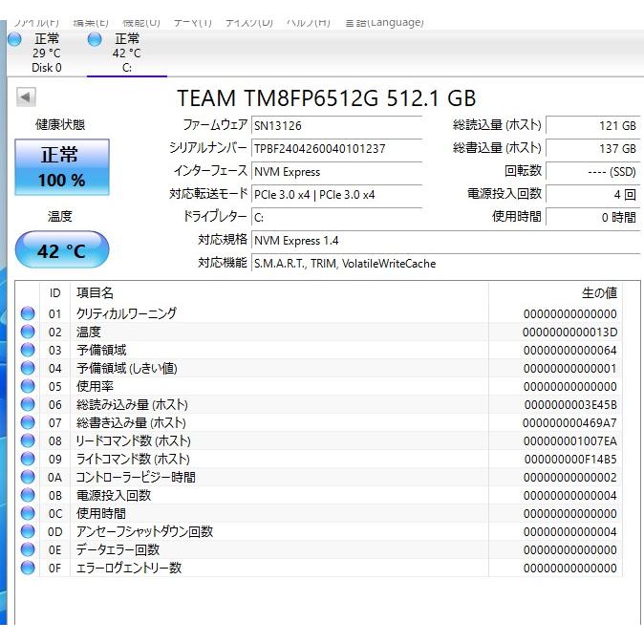The width and height of the screenshot is (644, 644).
Task: Click the ID column header
Action: pos(55,292)
